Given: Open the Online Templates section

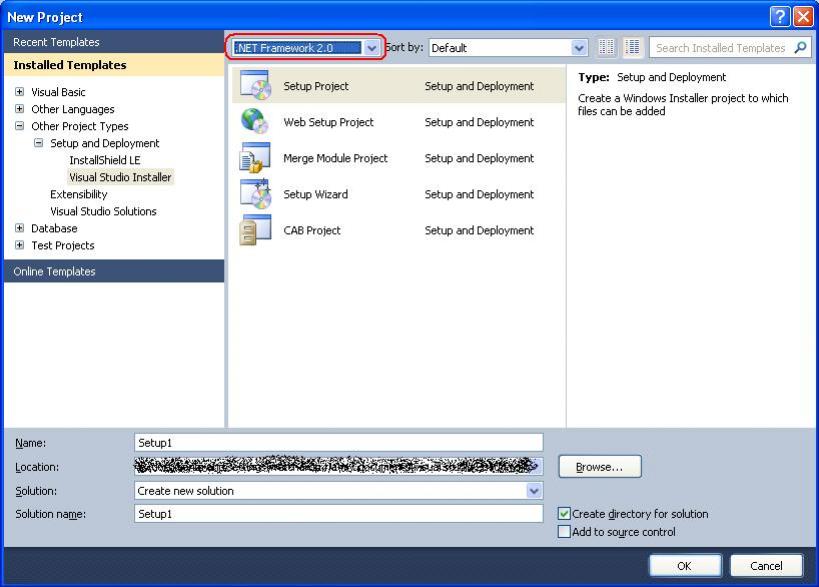Looking at the screenshot, I should [114, 271].
